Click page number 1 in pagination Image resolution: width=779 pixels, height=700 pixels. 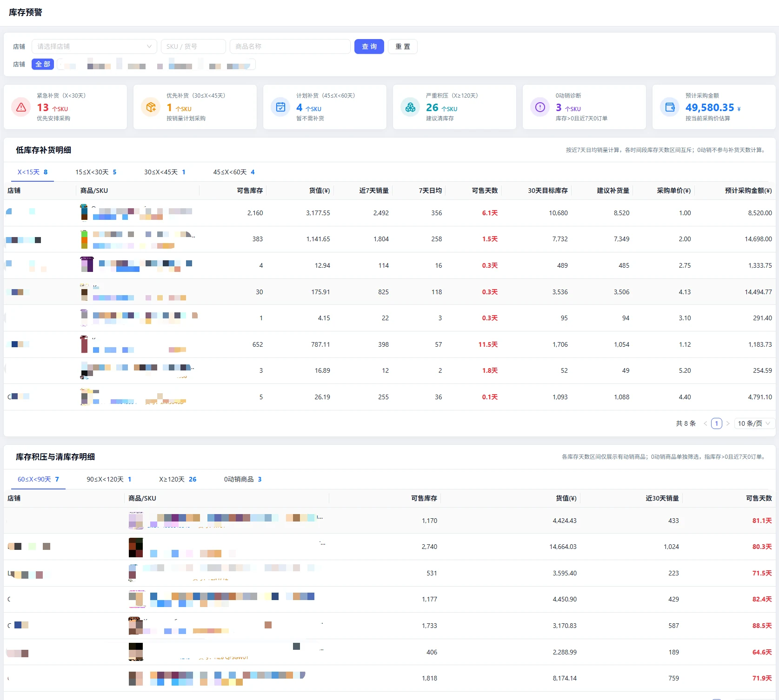[717, 423]
